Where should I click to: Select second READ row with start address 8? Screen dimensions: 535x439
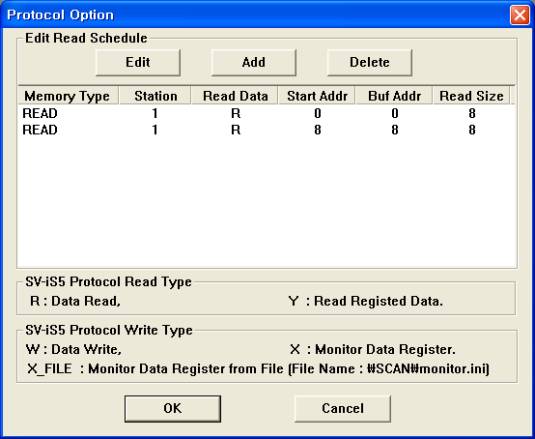point(266,130)
